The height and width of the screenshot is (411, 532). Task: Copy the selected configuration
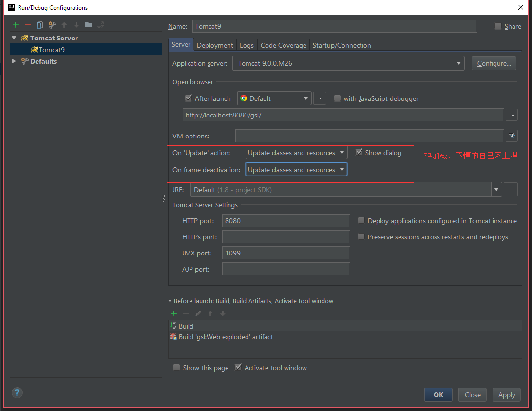click(x=40, y=25)
